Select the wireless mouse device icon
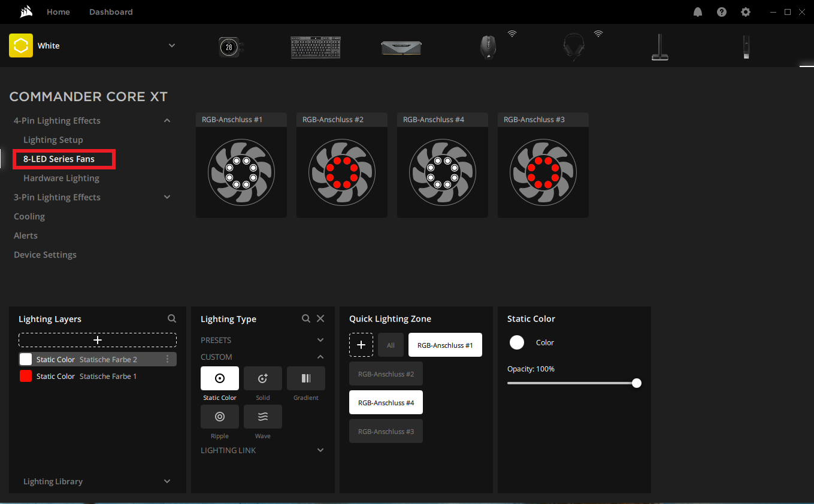Viewport: 814px width, 504px height. coord(488,47)
